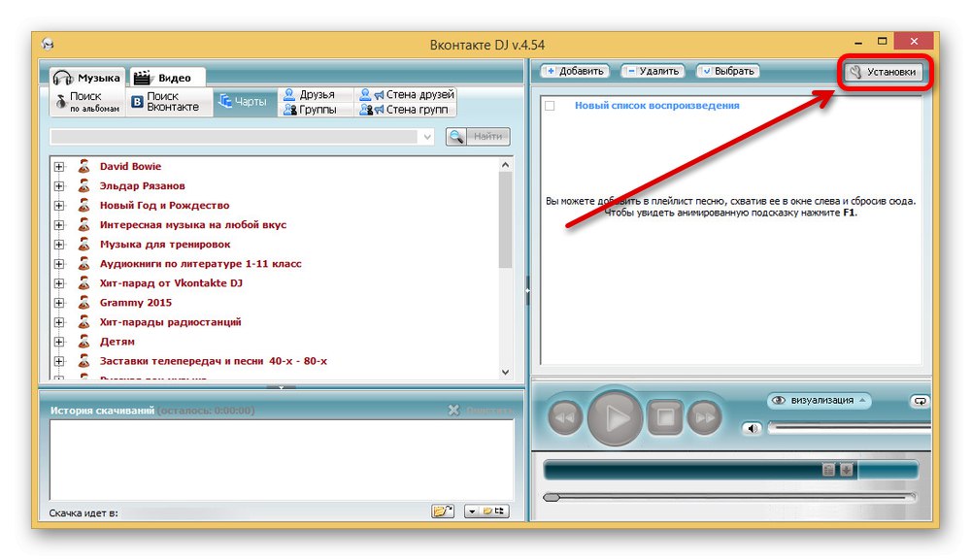Screen dimensions: 971x560
Task: Open the Установки settings button
Action: click(885, 72)
